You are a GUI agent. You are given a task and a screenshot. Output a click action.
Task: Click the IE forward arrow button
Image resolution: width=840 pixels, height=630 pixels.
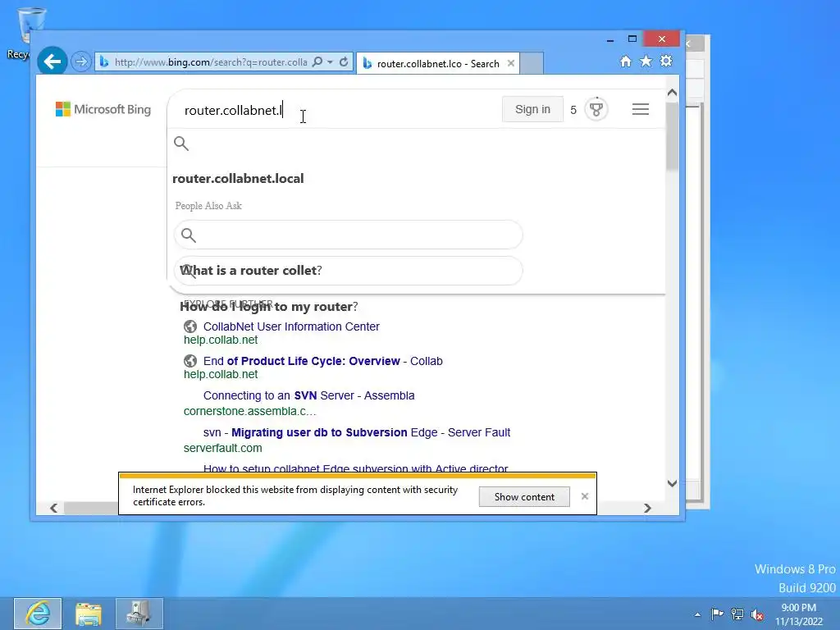(x=81, y=62)
